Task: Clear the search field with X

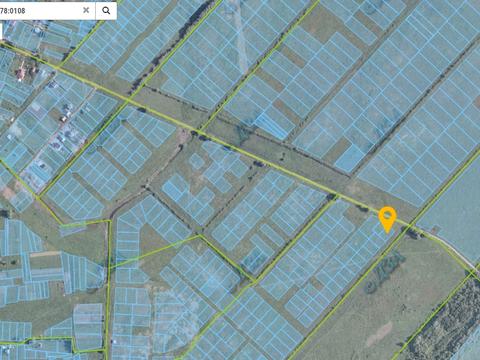Action: pos(86,10)
